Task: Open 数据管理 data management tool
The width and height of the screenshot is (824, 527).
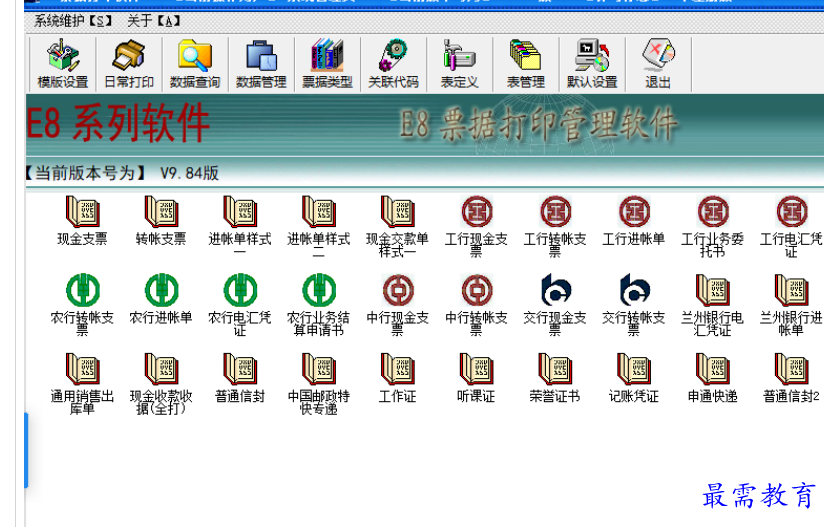Action: click(x=261, y=64)
